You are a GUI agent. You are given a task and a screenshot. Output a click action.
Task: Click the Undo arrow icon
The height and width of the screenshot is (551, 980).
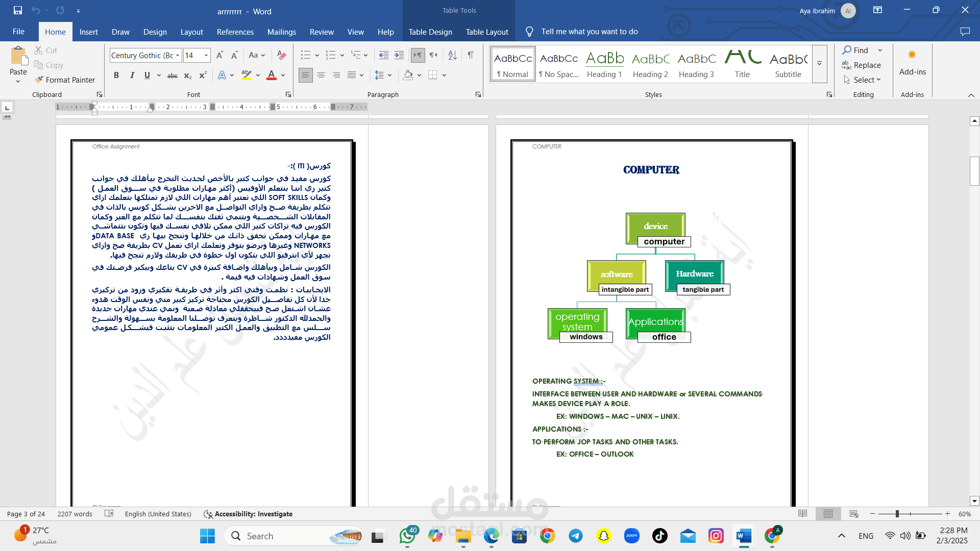click(36, 10)
